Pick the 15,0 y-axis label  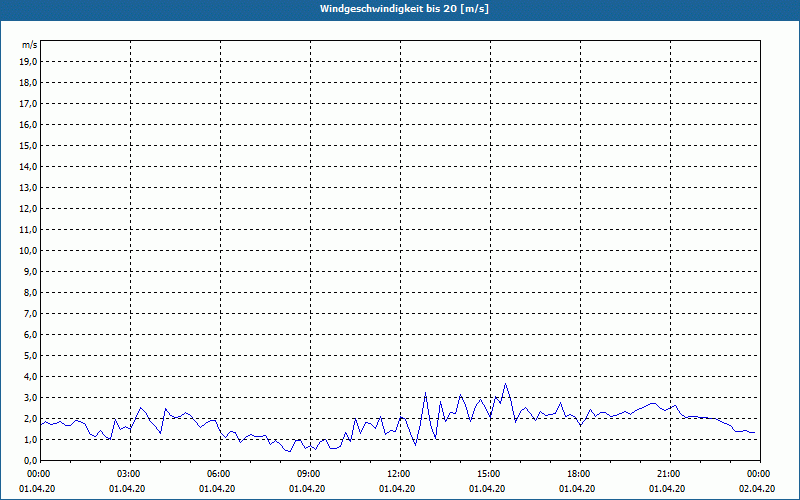tap(28, 145)
